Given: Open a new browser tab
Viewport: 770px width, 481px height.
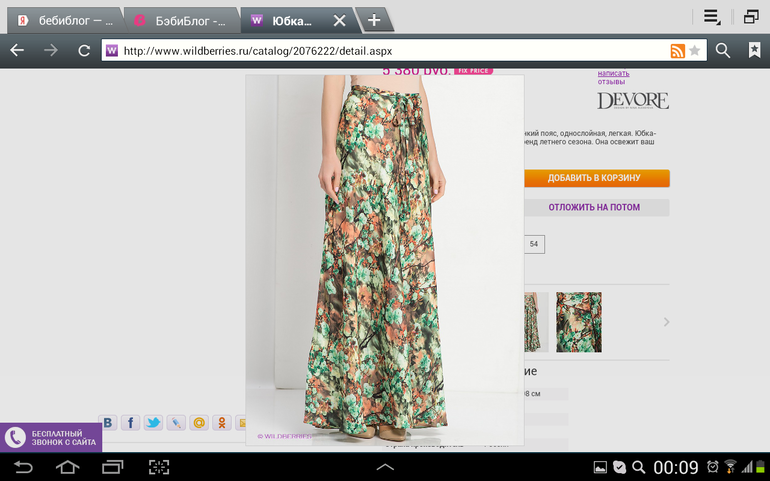Looking at the screenshot, I should [x=373, y=20].
